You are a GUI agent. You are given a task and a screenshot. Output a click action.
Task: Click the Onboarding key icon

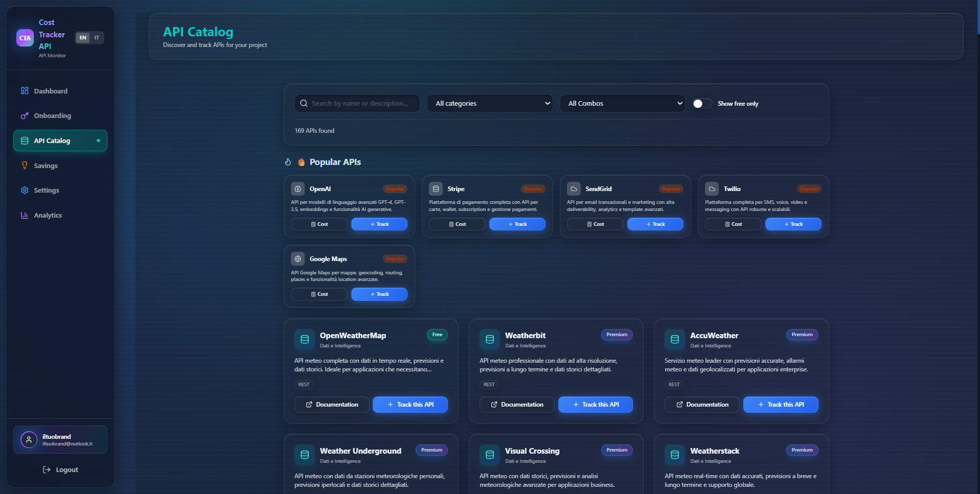click(25, 115)
